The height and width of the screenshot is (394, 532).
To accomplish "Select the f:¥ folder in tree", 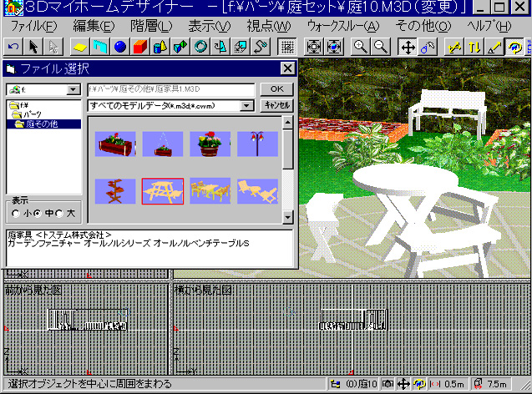I will [19, 105].
